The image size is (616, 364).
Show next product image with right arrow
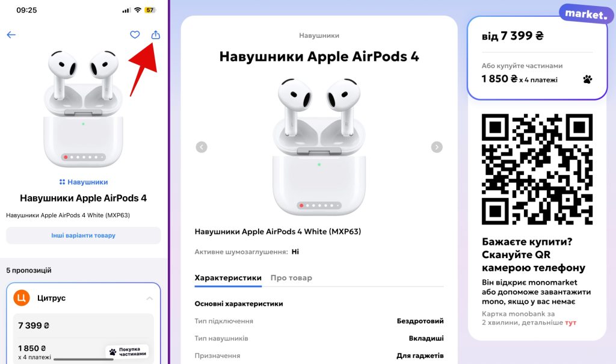pyautogui.click(x=437, y=147)
